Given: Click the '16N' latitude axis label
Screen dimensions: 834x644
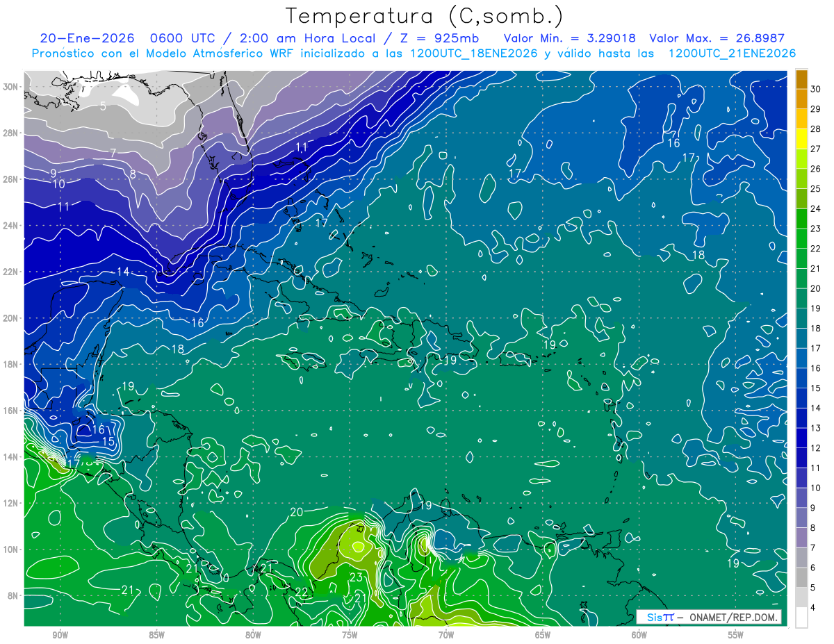Looking at the screenshot, I should pyautogui.click(x=12, y=411).
